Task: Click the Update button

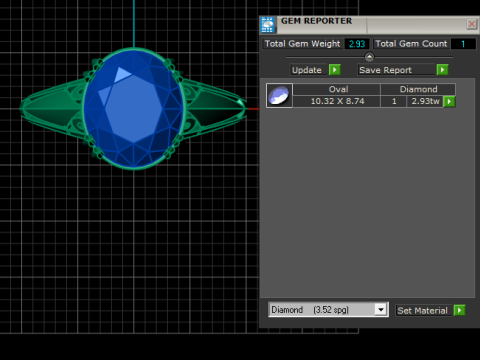Action: 307,70
